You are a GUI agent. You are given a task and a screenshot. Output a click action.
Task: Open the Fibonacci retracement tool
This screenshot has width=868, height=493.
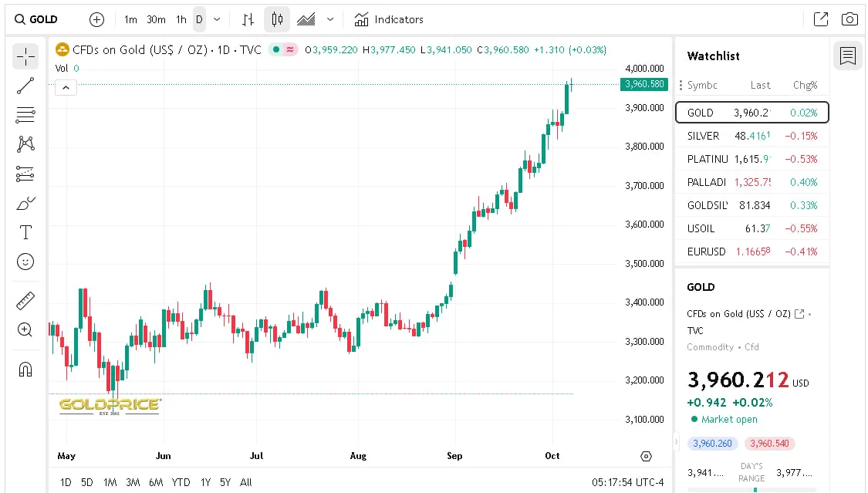coord(25,115)
